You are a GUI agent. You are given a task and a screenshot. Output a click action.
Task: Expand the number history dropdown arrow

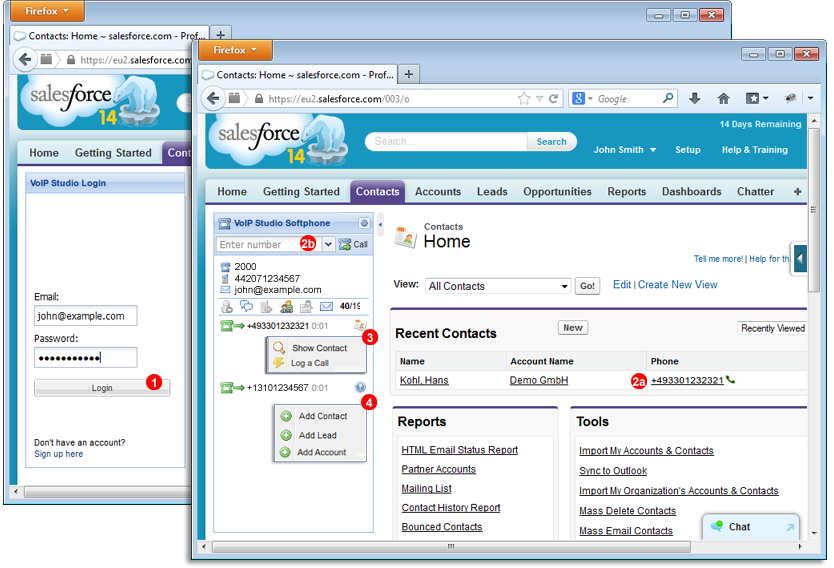tap(328, 244)
